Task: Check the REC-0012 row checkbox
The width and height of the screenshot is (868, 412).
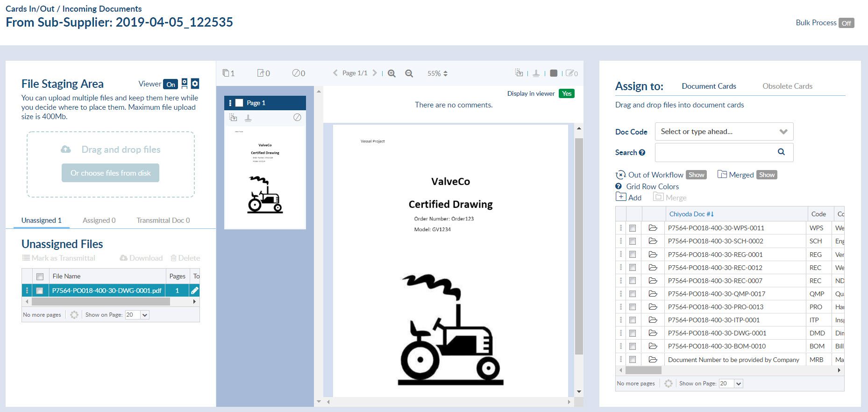Action: (633, 268)
